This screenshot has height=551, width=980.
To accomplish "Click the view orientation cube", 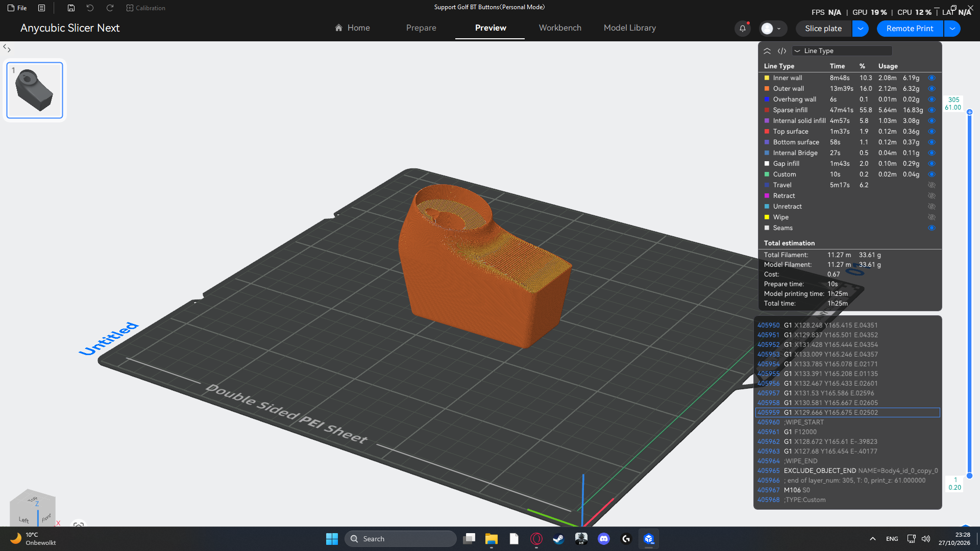I will pos(33,508).
